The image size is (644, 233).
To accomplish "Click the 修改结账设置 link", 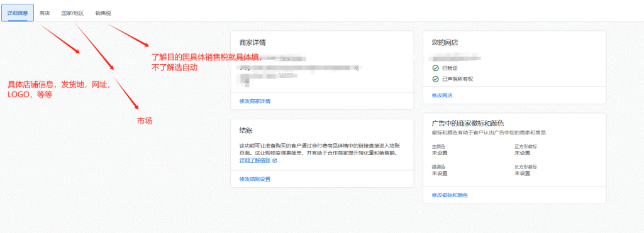I will (x=255, y=179).
